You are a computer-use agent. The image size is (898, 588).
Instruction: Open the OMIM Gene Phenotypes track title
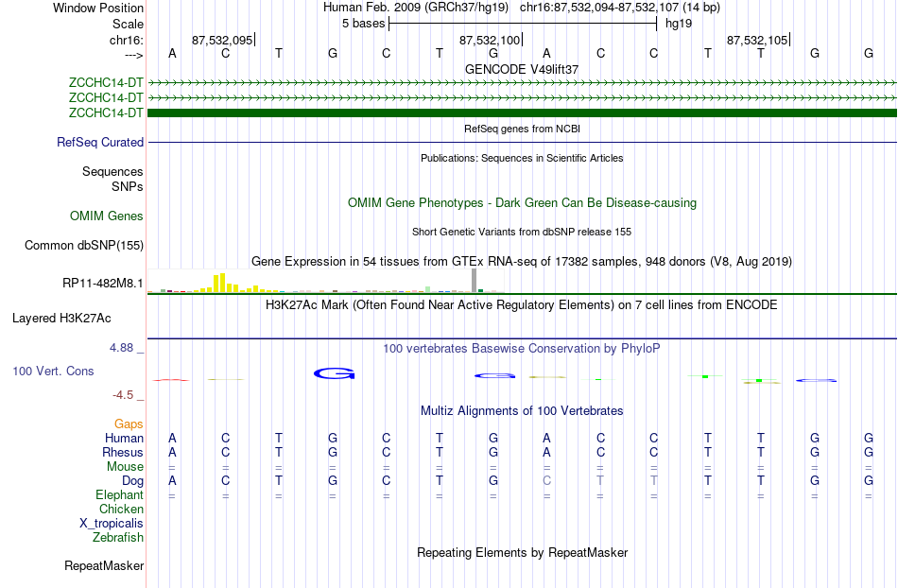[522, 202]
